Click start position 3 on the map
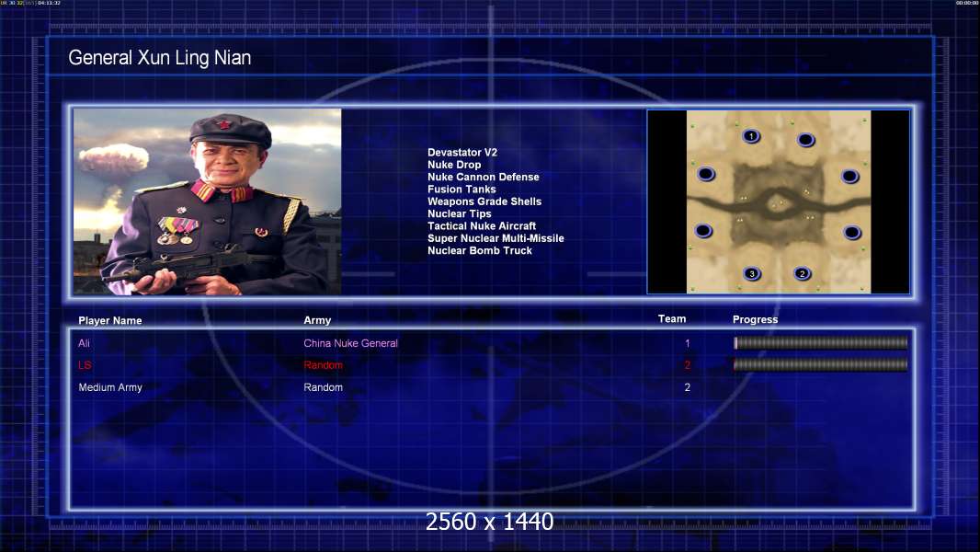This screenshot has height=552, width=980. pos(752,273)
